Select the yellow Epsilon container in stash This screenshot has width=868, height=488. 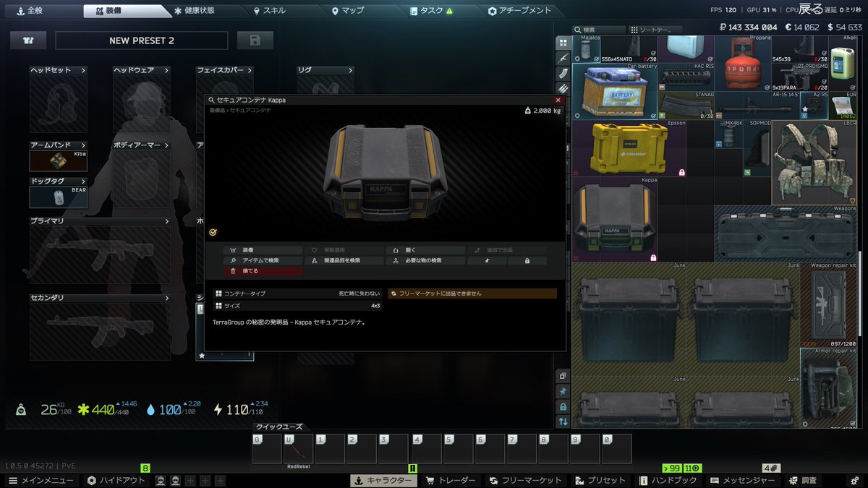[629, 149]
